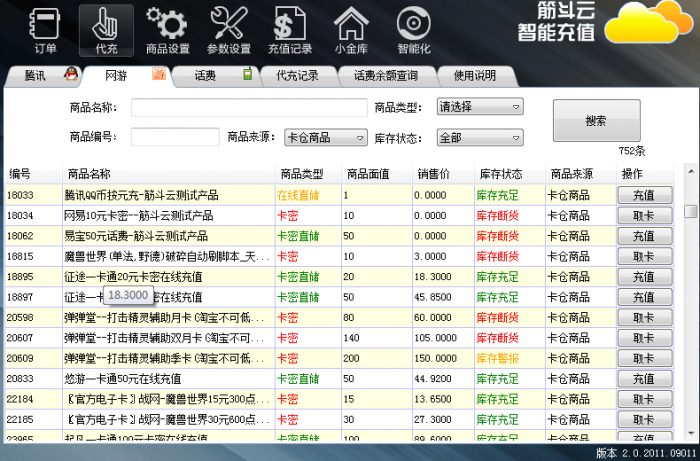
Task: Click 取卡 for product 18034
Action: 645,216
